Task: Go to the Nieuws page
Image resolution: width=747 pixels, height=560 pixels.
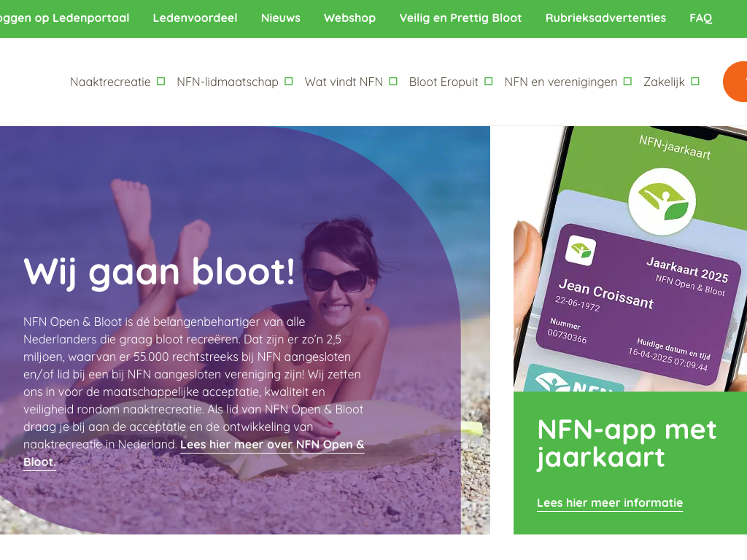Action: [x=281, y=18]
